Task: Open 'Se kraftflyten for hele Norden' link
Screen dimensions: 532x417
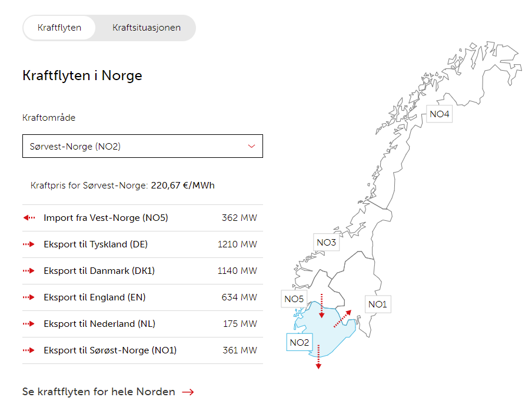Action: point(98,391)
